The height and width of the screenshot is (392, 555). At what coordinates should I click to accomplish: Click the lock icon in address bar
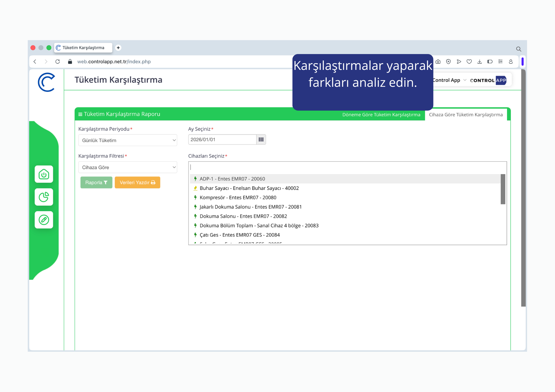[x=70, y=62]
